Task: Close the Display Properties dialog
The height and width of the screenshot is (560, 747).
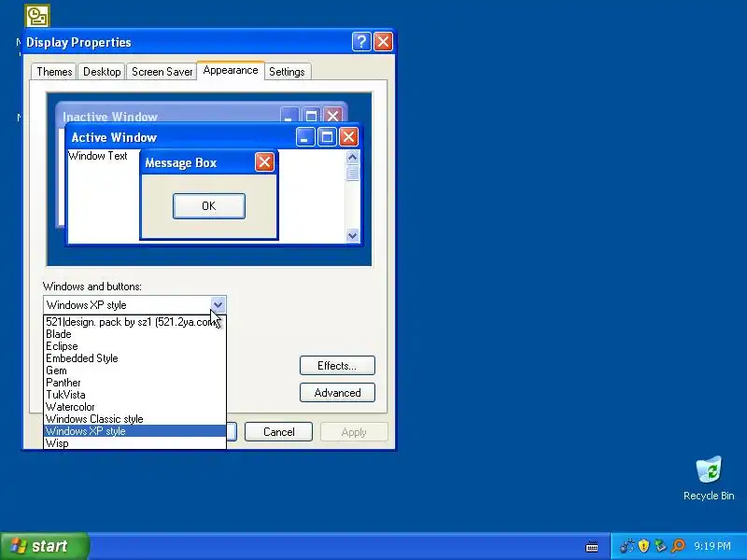Action: click(x=383, y=42)
